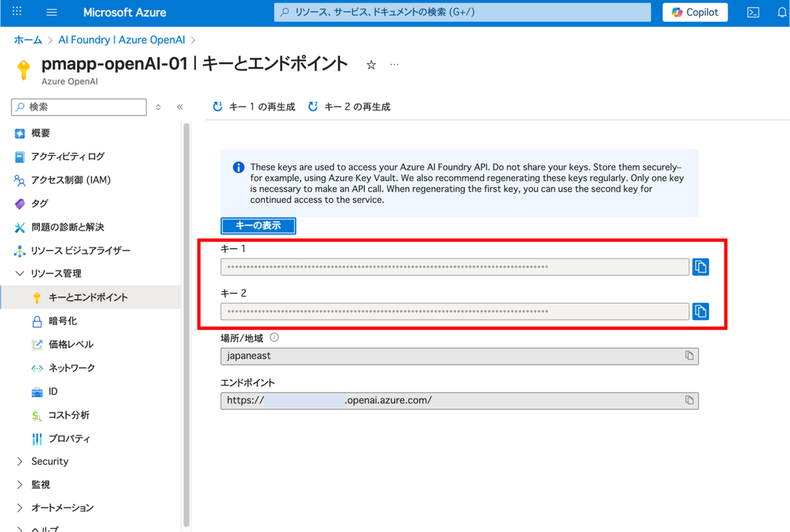This screenshot has width=790, height=532.
Task: Click the info banner icon
Action: click(x=238, y=167)
